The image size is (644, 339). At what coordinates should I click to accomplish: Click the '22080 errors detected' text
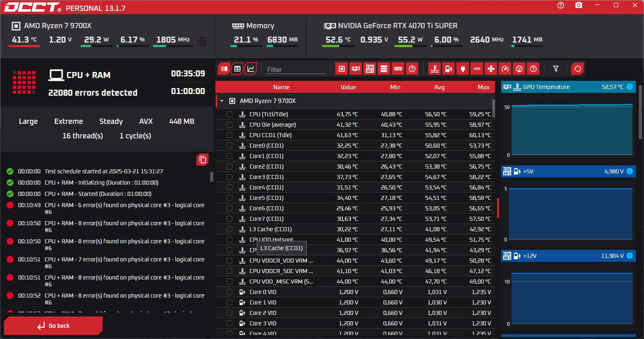tap(93, 93)
